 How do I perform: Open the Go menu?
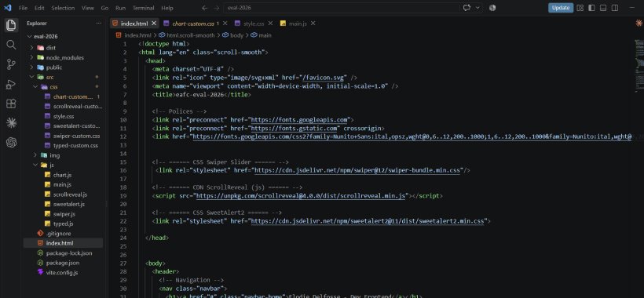tap(104, 8)
